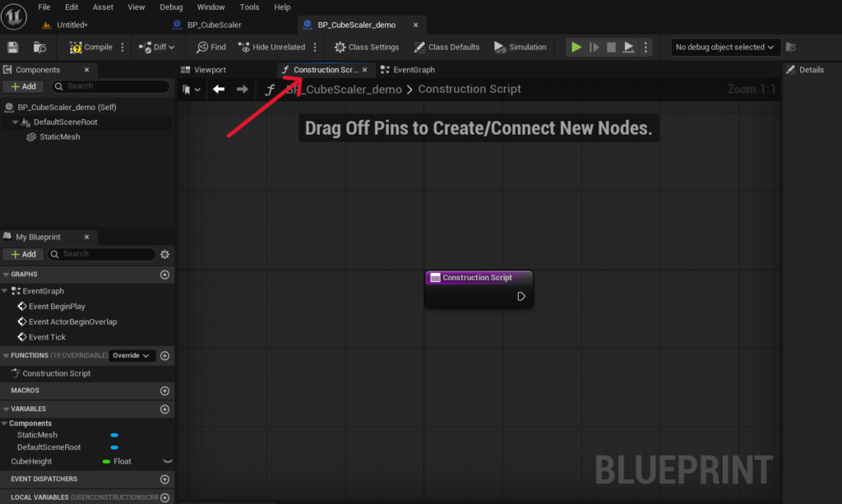
Task: Click the Stop playback button
Action: tap(611, 47)
